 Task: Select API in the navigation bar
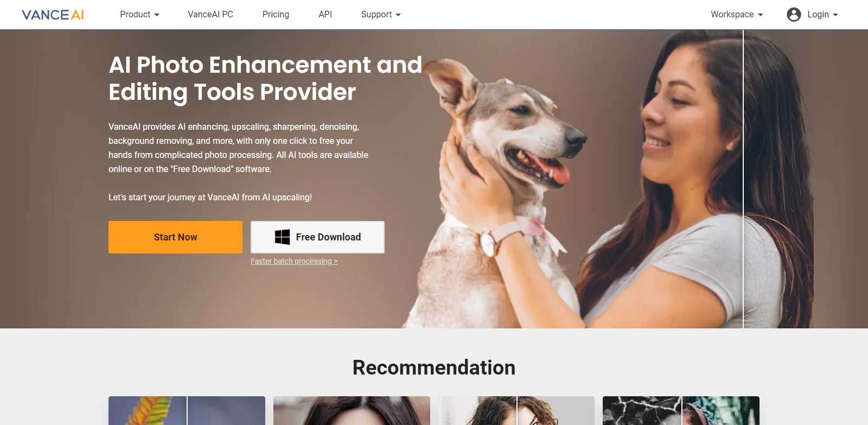tap(325, 15)
